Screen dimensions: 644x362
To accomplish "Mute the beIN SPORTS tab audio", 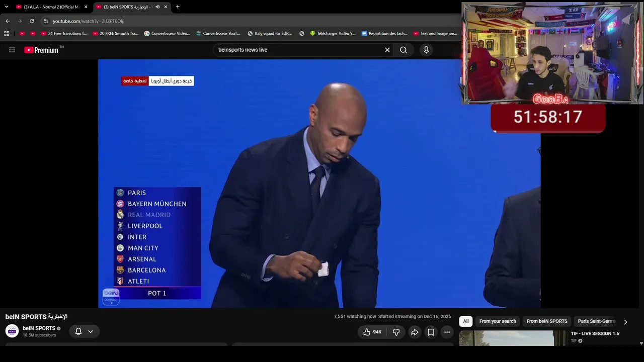I will (157, 7).
